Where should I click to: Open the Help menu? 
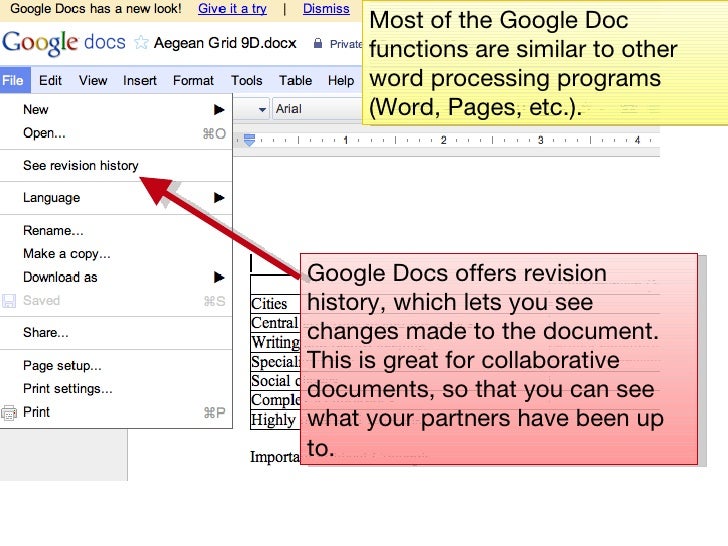click(x=341, y=80)
